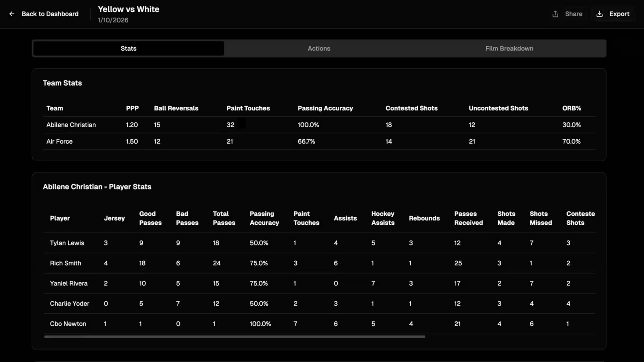Click the Bad Passes column header
This screenshot has width=644, height=362.
coord(187,218)
